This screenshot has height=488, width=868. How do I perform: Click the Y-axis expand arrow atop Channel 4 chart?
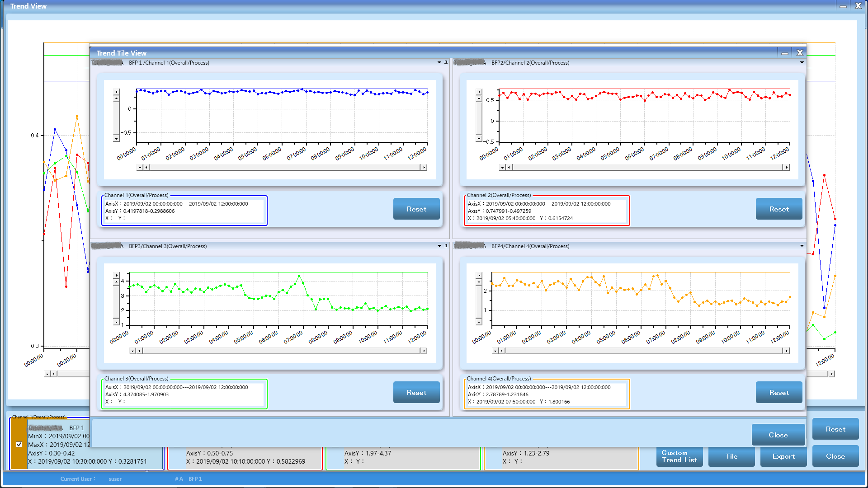click(x=479, y=275)
